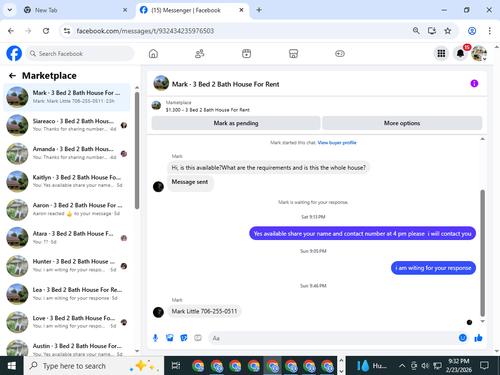Go to the Home feed icon
Image resolution: width=500 pixels, height=375 pixels.
click(153, 54)
